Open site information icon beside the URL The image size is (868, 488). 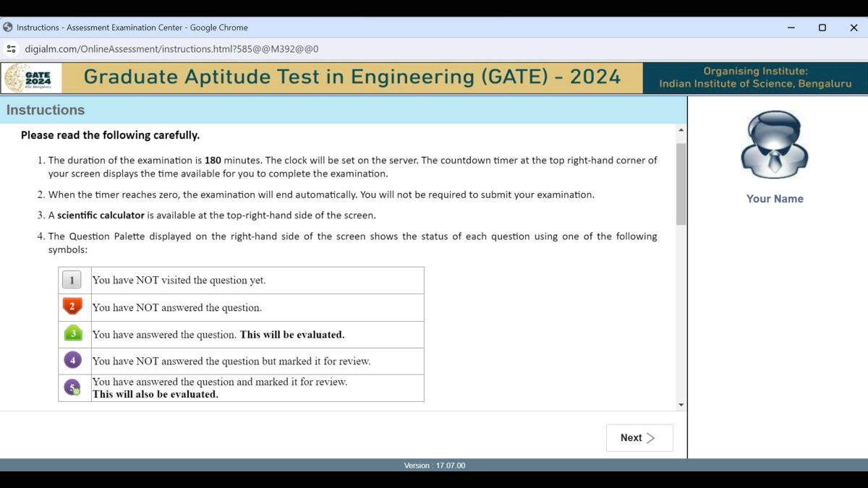click(11, 49)
